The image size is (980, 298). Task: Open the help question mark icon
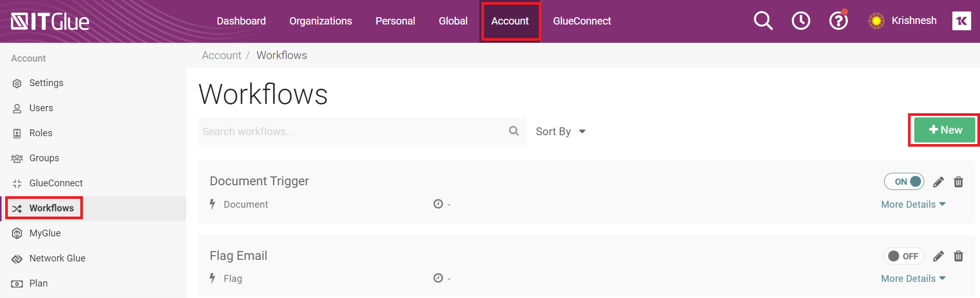tap(838, 21)
